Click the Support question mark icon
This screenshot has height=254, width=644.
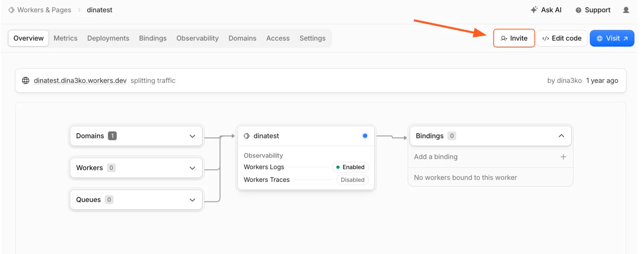[578, 10]
